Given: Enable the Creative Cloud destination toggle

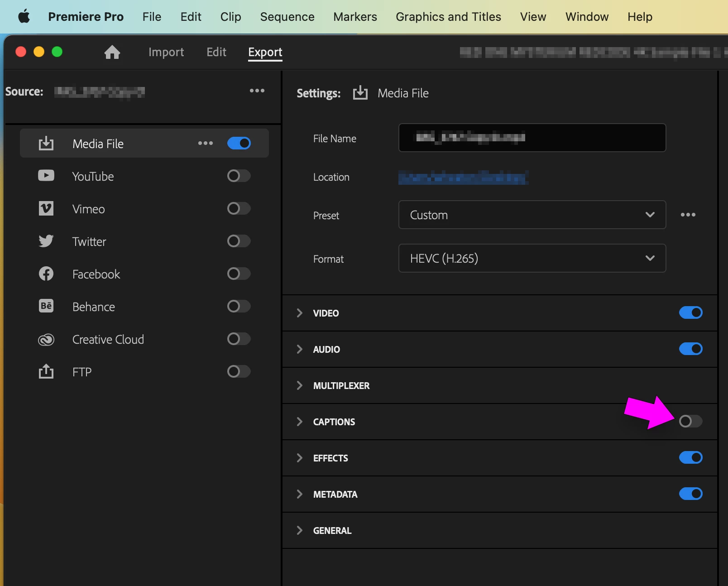Looking at the screenshot, I should click(239, 339).
